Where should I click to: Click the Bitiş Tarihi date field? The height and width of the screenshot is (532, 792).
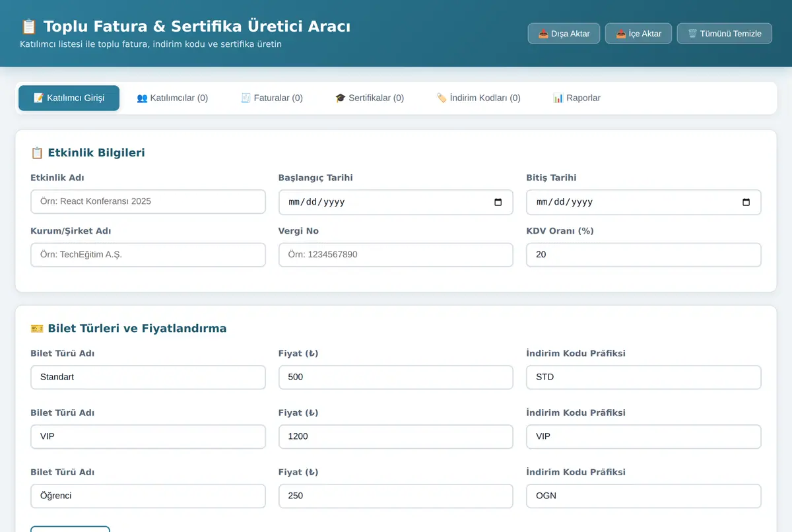[643, 202]
